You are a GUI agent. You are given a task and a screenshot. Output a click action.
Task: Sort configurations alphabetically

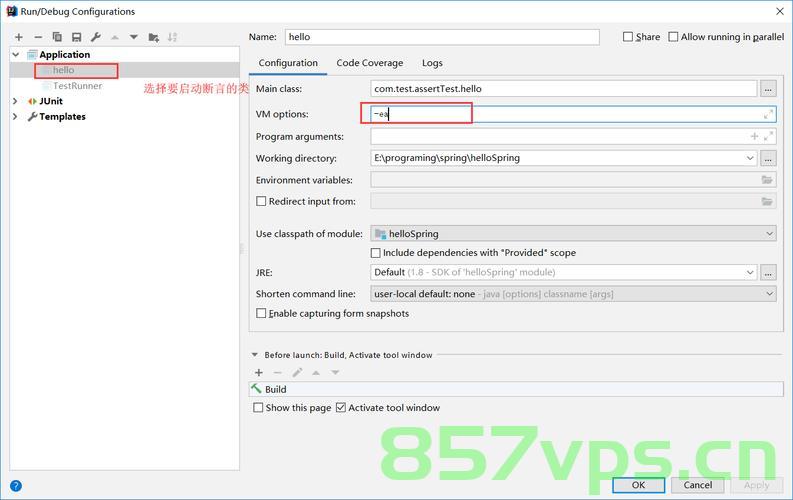tap(172, 37)
